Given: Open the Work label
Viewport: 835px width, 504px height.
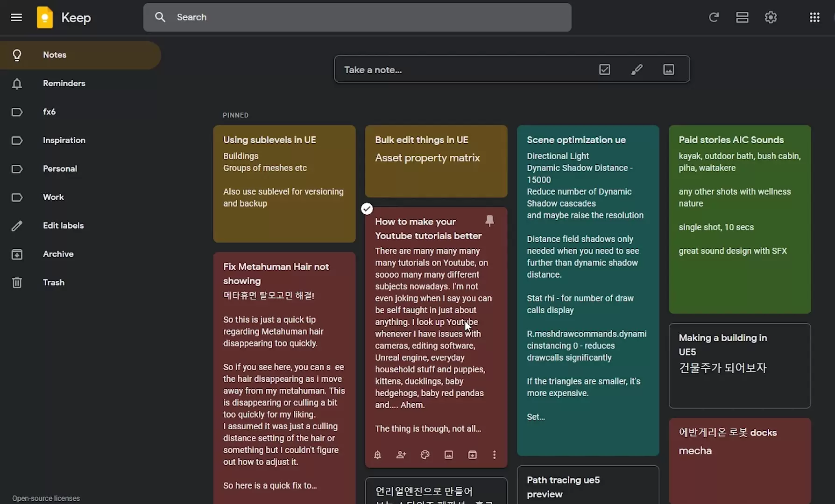Looking at the screenshot, I should coord(80,197).
